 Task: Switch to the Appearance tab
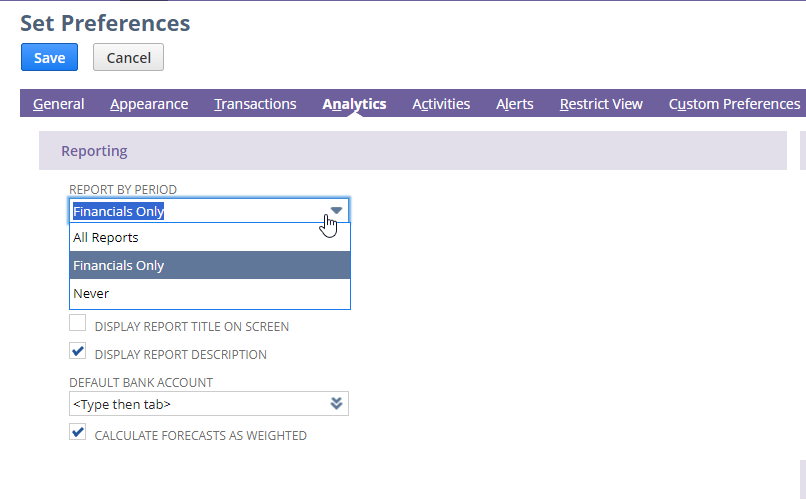149,104
